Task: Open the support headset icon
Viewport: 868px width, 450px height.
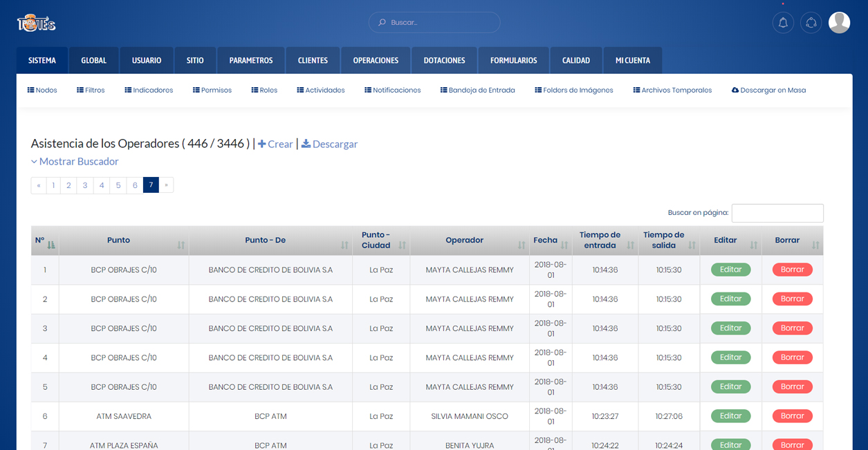Action: [x=811, y=23]
